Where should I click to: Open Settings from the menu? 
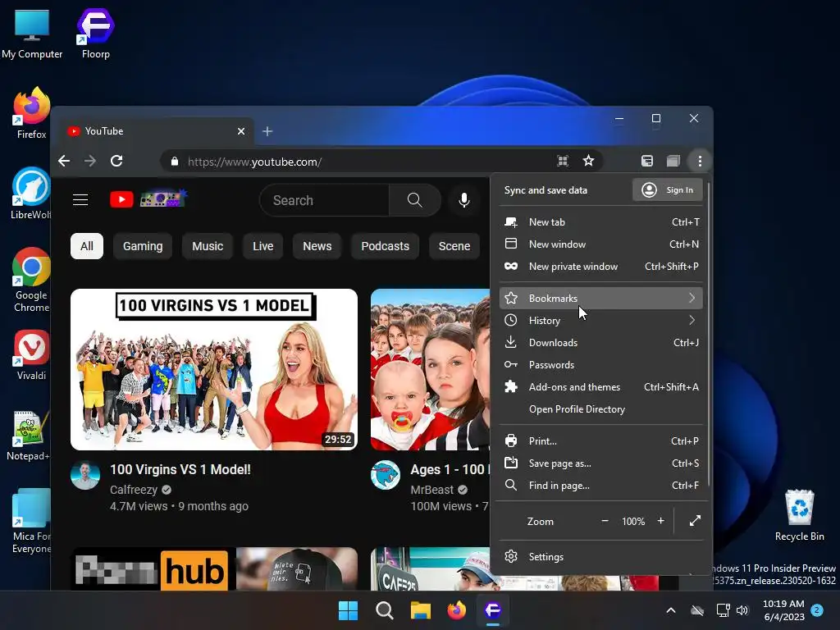click(x=601, y=557)
